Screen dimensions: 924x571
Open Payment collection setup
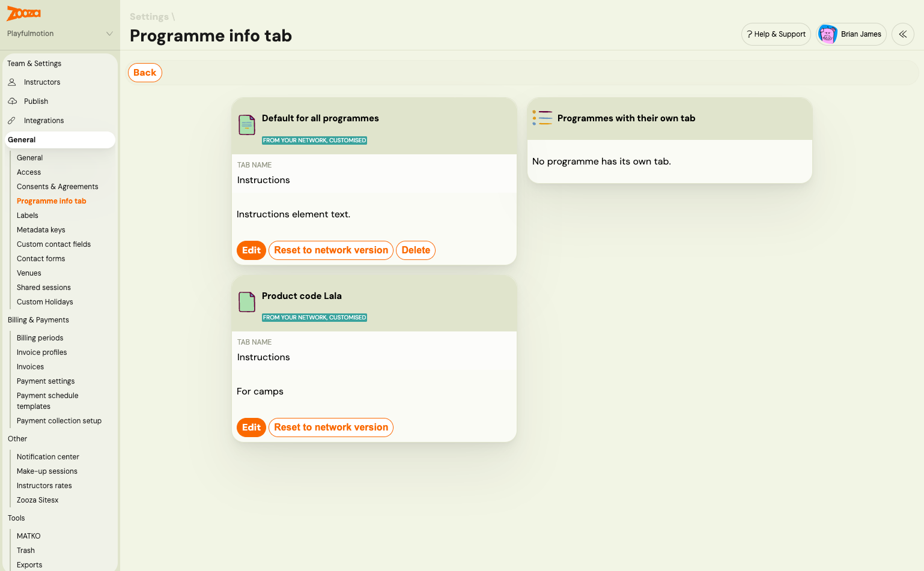[59, 421]
